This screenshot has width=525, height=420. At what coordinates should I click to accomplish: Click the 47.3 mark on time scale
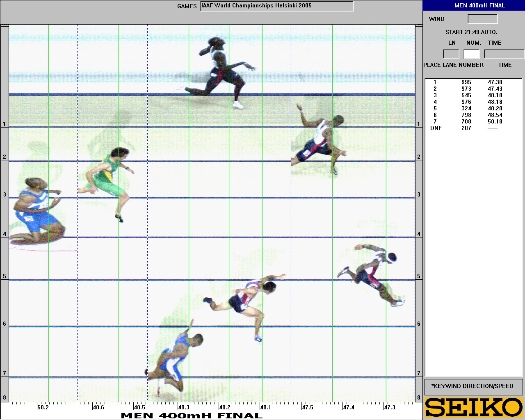coord(389,408)
